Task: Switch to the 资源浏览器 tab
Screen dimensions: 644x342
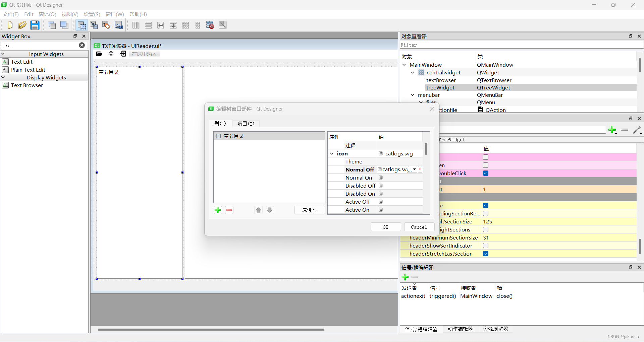Action: (x=495, y=329)
